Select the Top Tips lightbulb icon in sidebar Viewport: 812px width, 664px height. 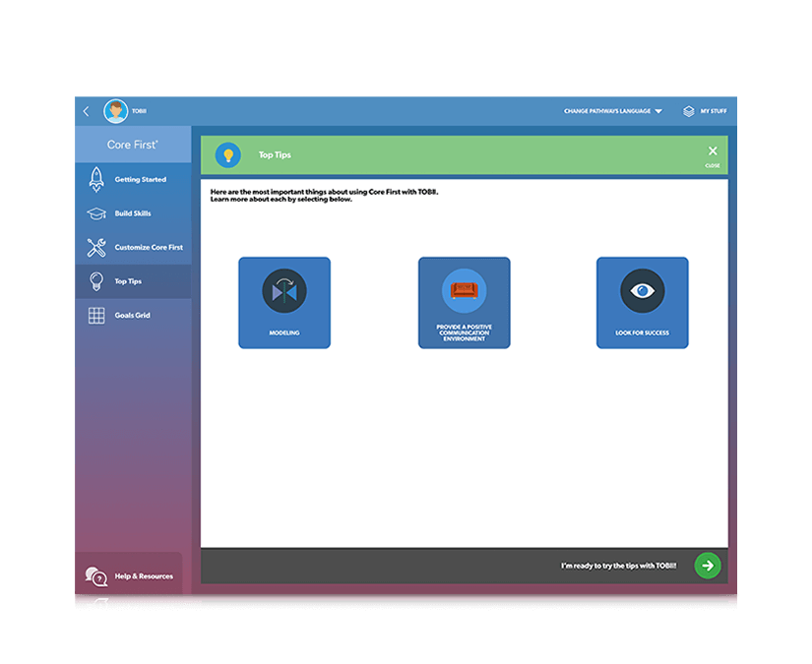click(95, 280)
